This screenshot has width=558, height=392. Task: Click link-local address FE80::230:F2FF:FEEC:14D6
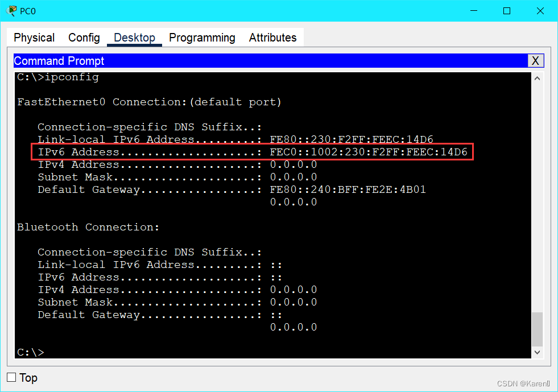[x=352, y=139]
